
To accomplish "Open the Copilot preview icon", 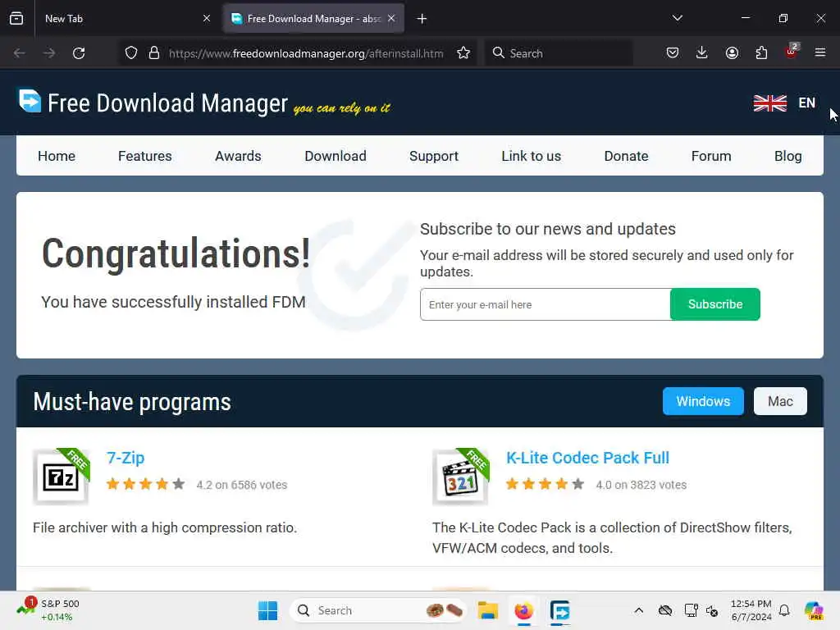I will (x=814, y=610).
